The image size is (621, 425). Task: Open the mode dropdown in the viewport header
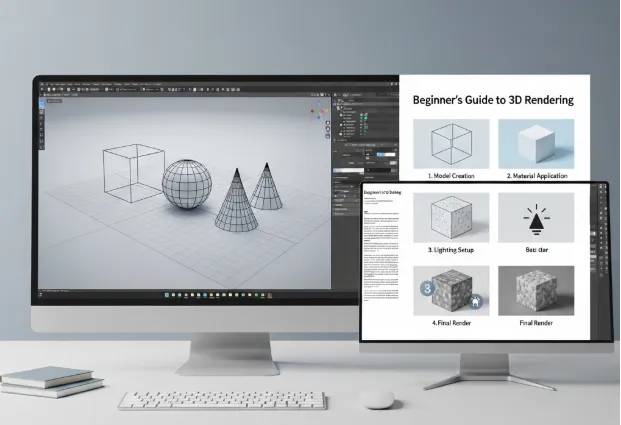pyautogui.click(x=50, y=96)
